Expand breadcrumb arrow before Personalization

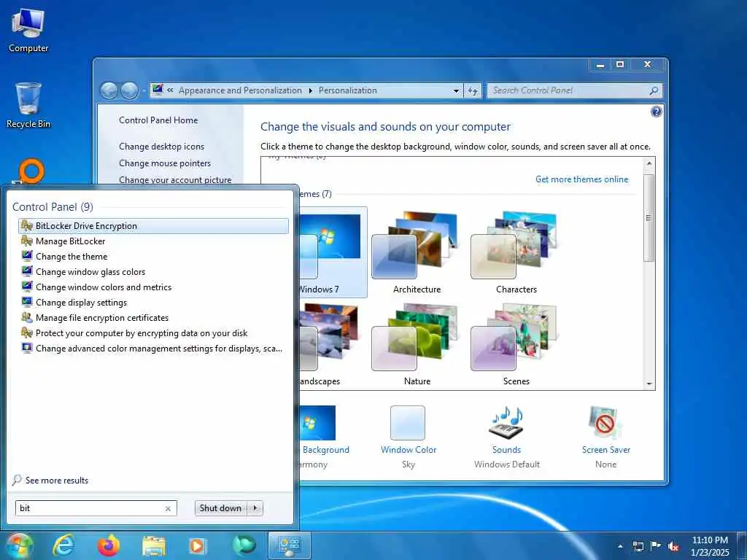311,90
